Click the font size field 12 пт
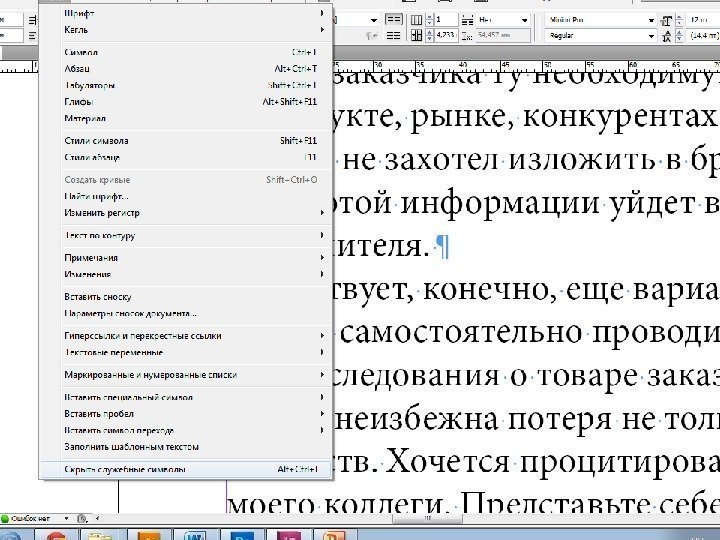Image resolution: width=720 pixels, height=540 pixels. (703, 20)
